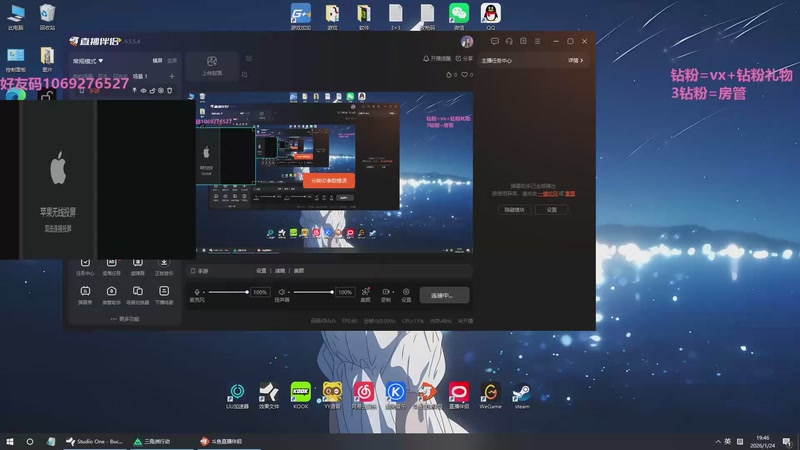Open QQ penguin desktop icon
This screenshot has height=450, width=800.
(x=490, y=16)
